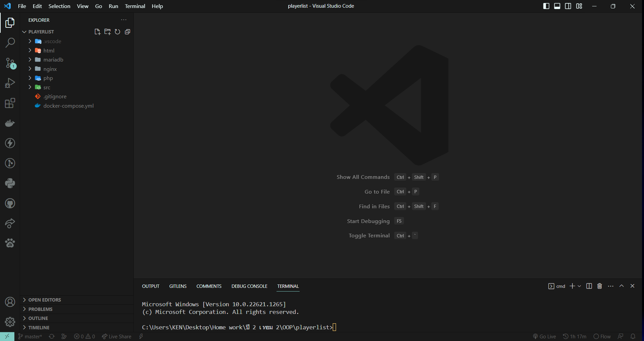The width and height of the screenshot is (644, 341).
Task: Open the Search view in the activity bar
Action: click(10, 43)
